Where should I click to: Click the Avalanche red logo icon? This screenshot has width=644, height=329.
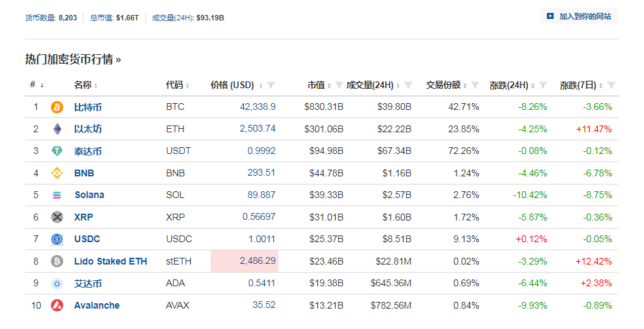57,305
